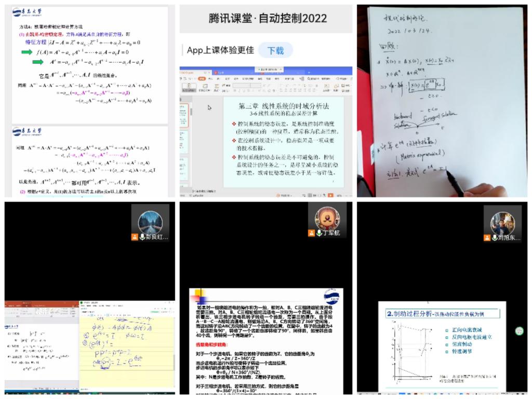Click the bullet 反向电枢电流建立

point(472,337)
